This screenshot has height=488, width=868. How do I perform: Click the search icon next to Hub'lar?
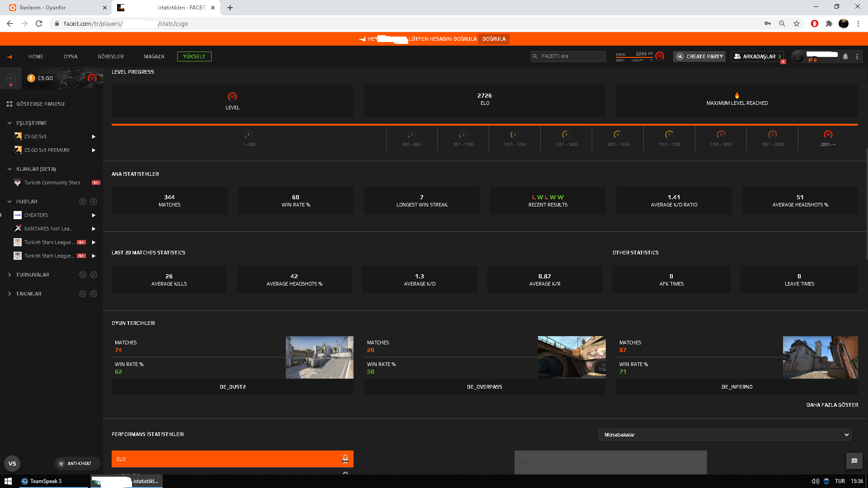click(x=83, y=202)
